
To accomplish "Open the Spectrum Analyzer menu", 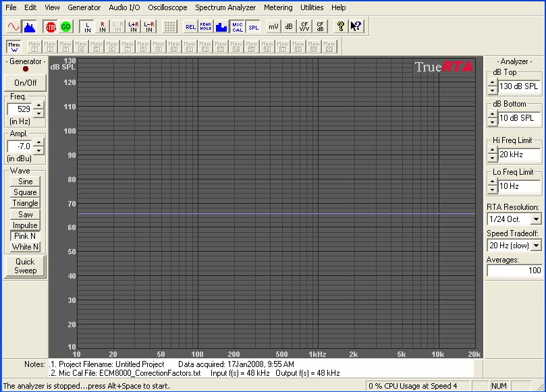I will (225, 7).
